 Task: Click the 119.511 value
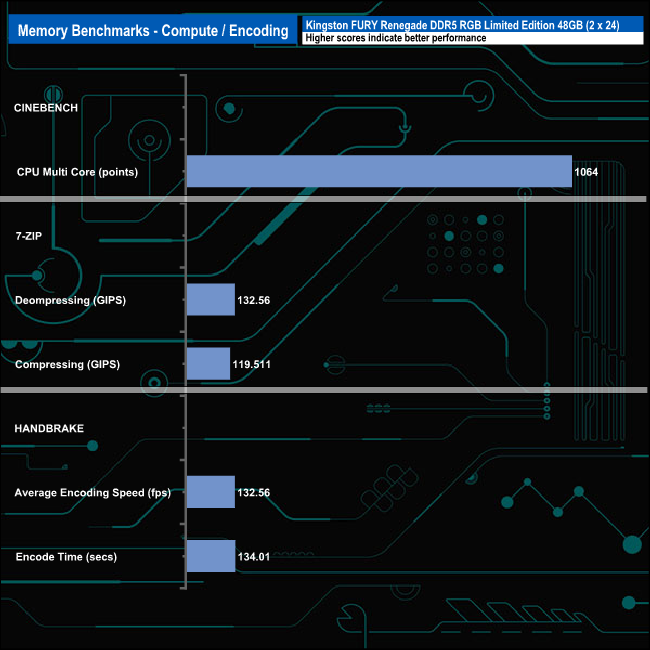pyautogui.click(x=252, y=364)
